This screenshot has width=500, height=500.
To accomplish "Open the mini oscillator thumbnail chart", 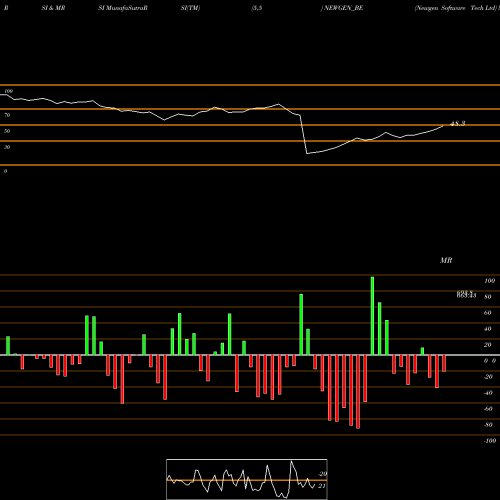I will 247,479.
